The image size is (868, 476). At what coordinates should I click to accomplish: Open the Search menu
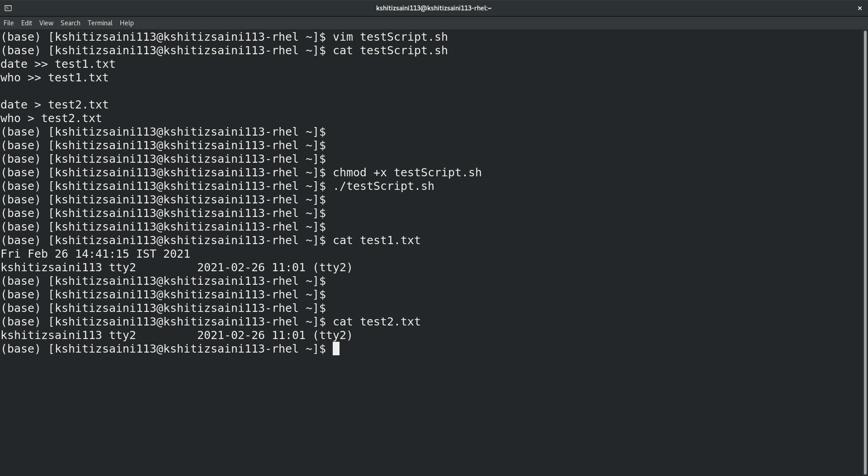70,23
